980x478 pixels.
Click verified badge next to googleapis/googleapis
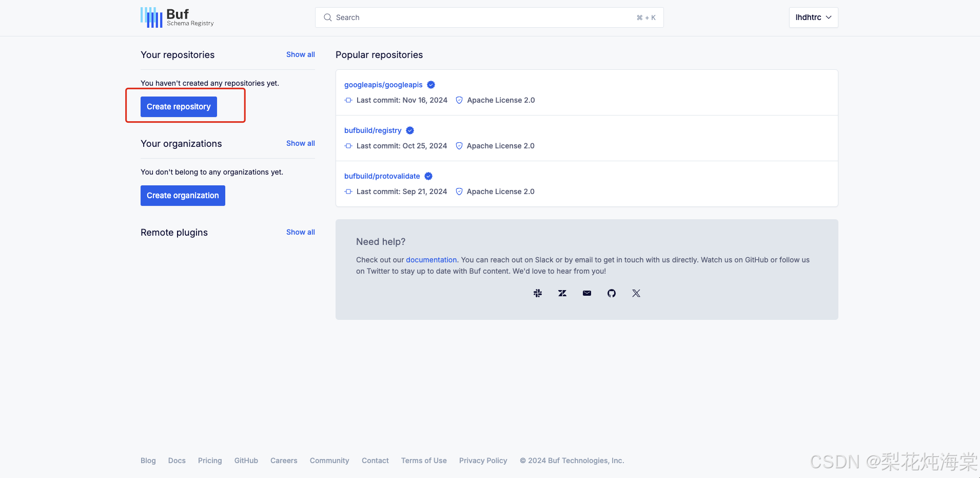click(431, 85)
